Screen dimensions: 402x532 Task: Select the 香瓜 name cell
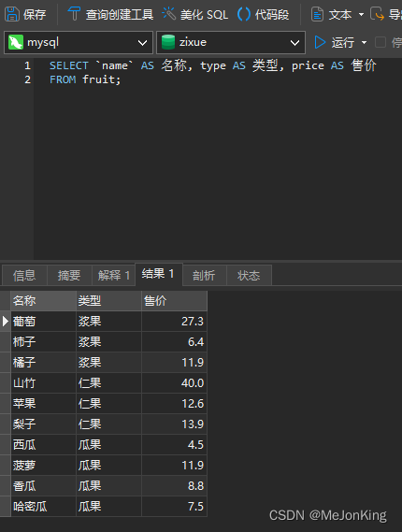(x=43, y=486)
